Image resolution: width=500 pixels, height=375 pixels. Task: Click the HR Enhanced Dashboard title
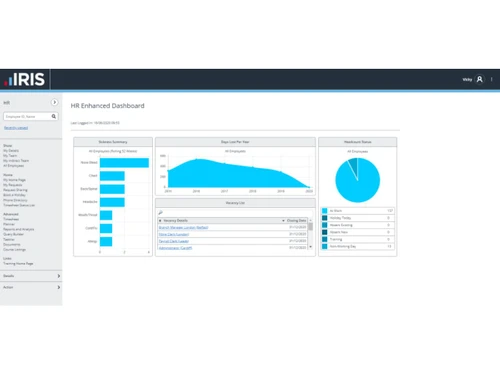[108, 106]
